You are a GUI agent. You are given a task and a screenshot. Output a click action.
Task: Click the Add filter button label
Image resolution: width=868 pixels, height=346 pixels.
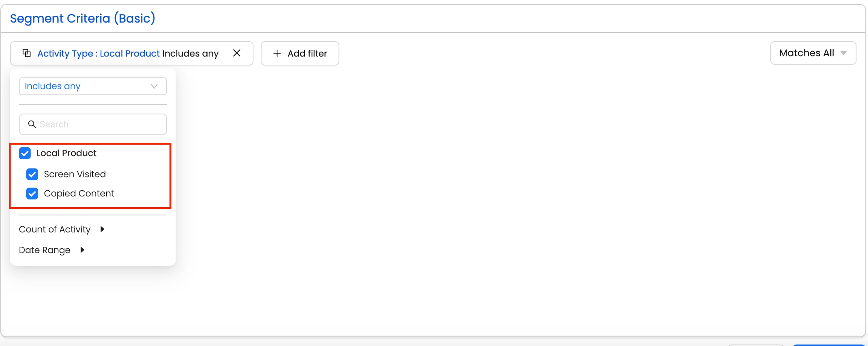[307, 54]
